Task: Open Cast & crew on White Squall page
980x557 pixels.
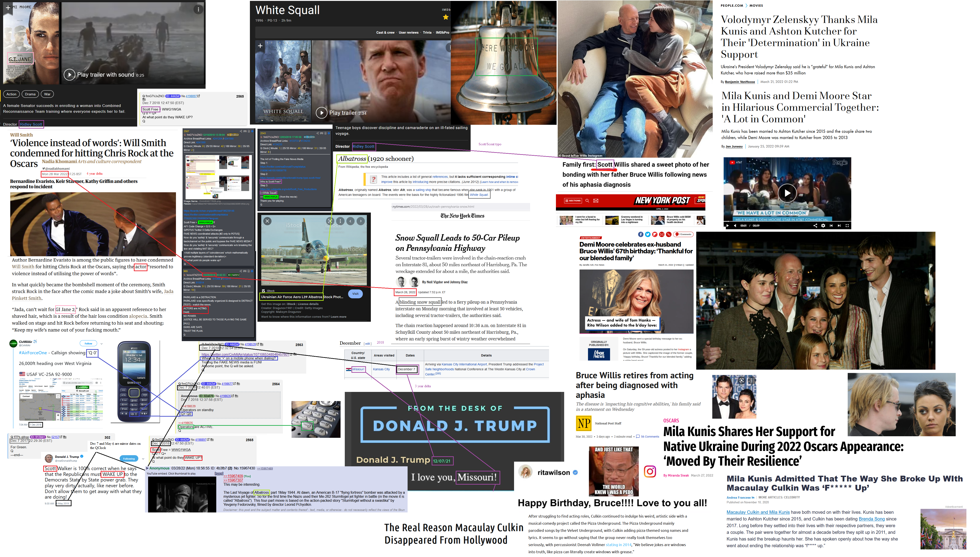Action: pos(385,33)
